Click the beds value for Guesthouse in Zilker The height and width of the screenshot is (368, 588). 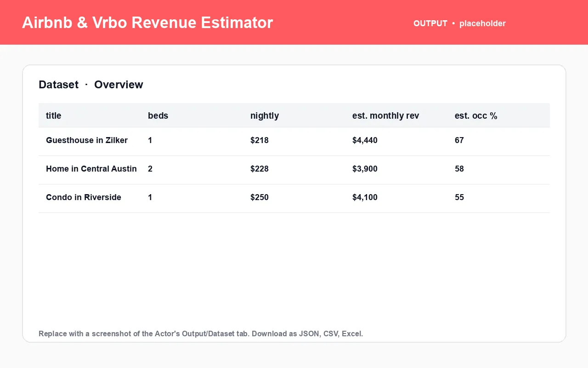150,140
